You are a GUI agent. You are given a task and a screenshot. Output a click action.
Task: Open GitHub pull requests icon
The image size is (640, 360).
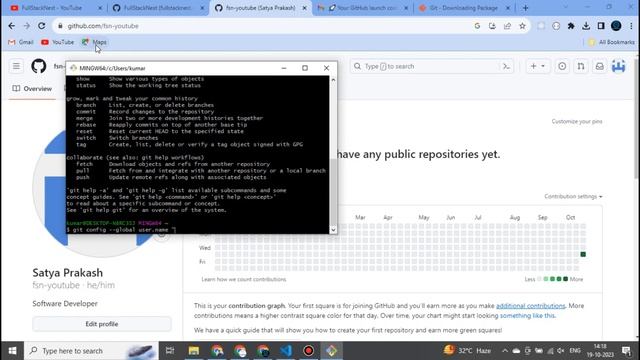pos(581,66)
